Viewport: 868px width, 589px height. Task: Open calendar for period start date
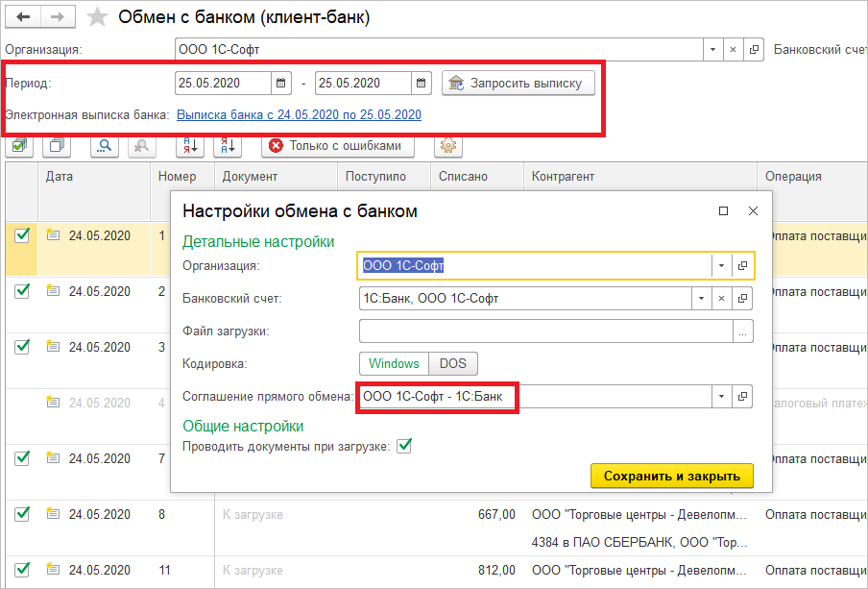click(x=280, y=84)
